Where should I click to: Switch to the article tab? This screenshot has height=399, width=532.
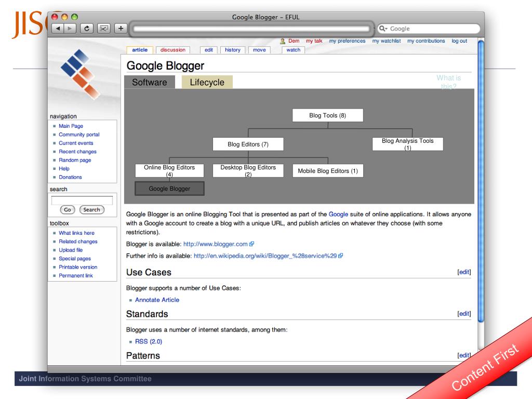pos(140,50)
